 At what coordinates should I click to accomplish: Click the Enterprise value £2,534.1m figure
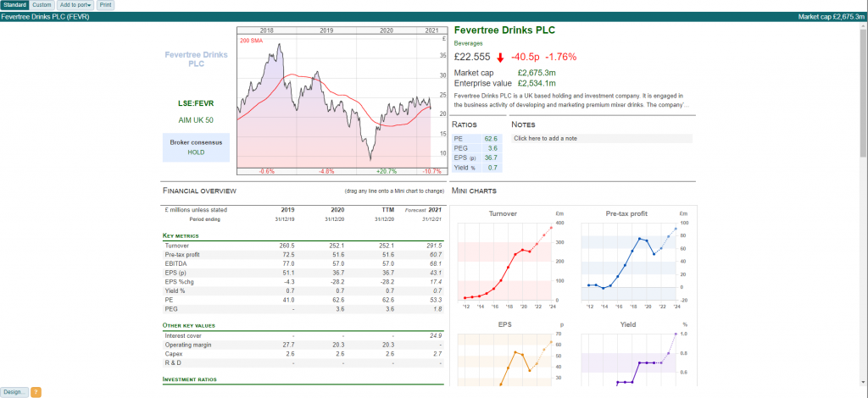click(x=537, y=84)
